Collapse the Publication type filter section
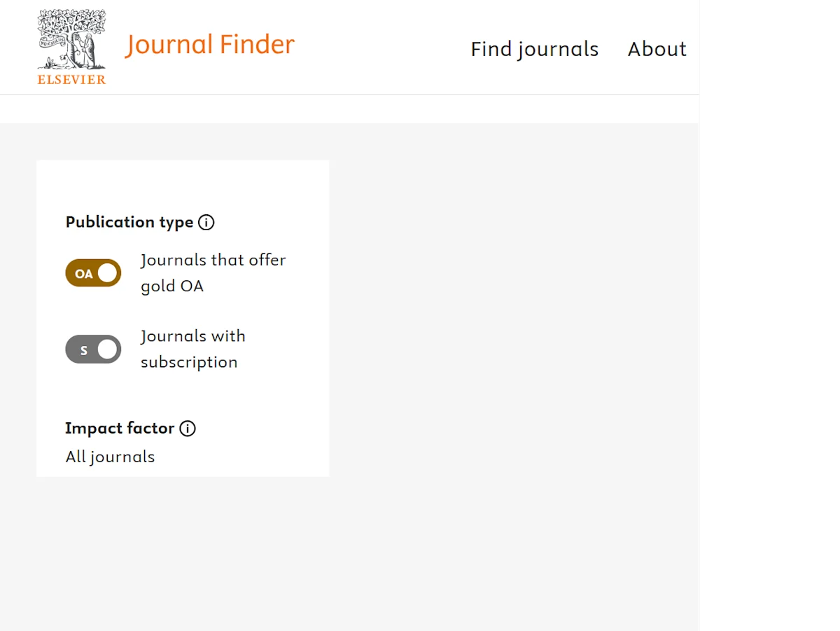 [x=129, y=222]
